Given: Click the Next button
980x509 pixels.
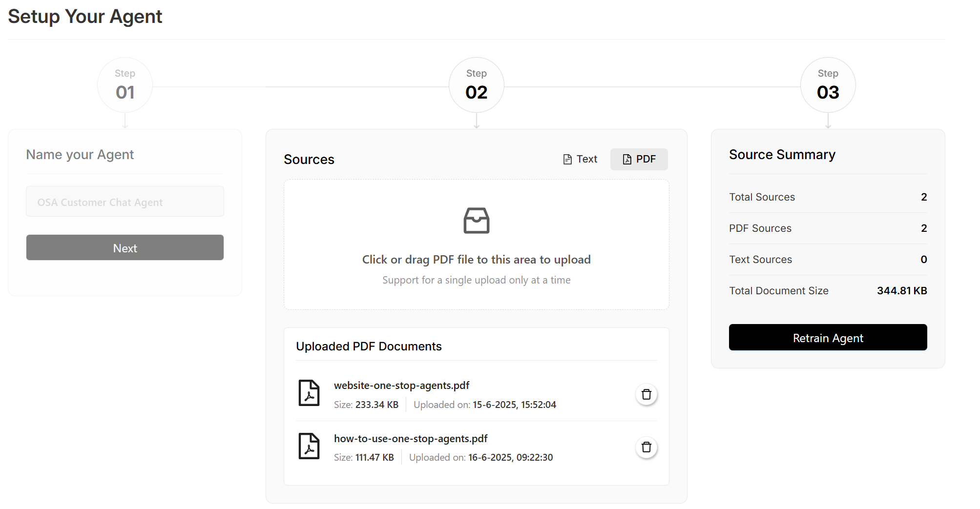Looking at the screenshot, I should click(x=125, y=248).
